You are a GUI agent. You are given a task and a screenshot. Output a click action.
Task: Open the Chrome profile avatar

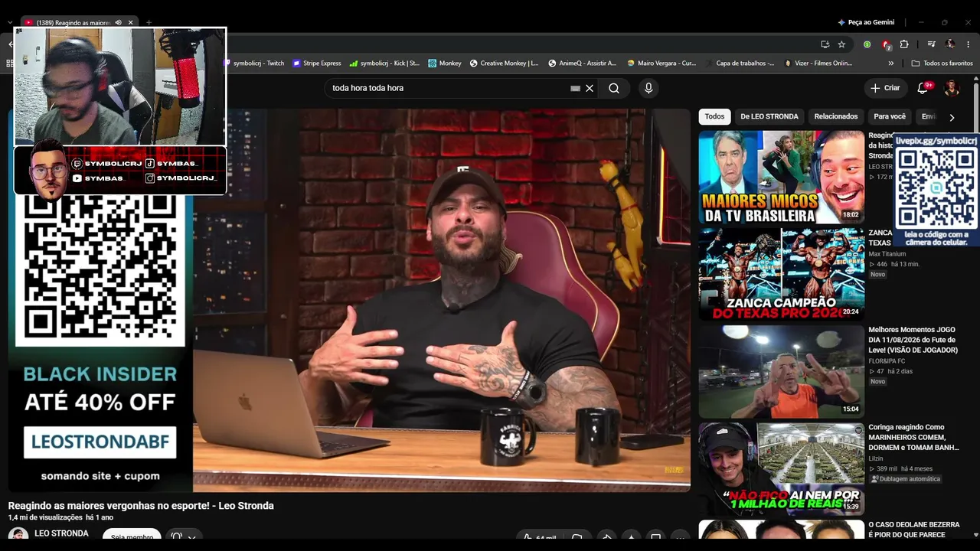950,44
